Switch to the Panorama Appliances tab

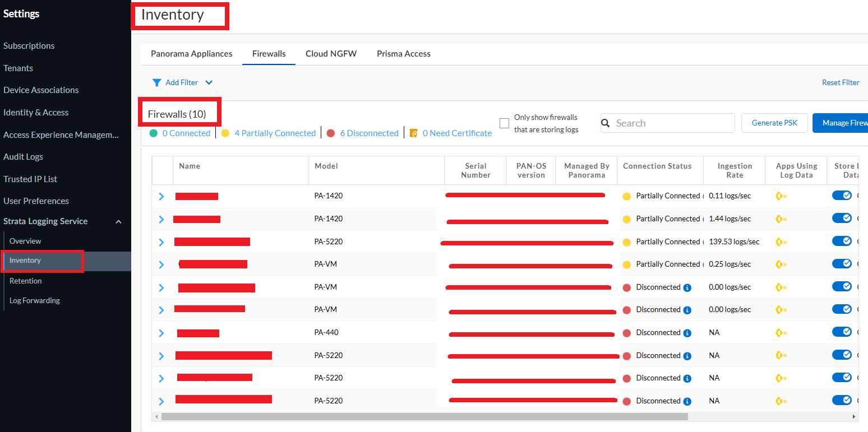pyautogui.click(x=191, y=54)
